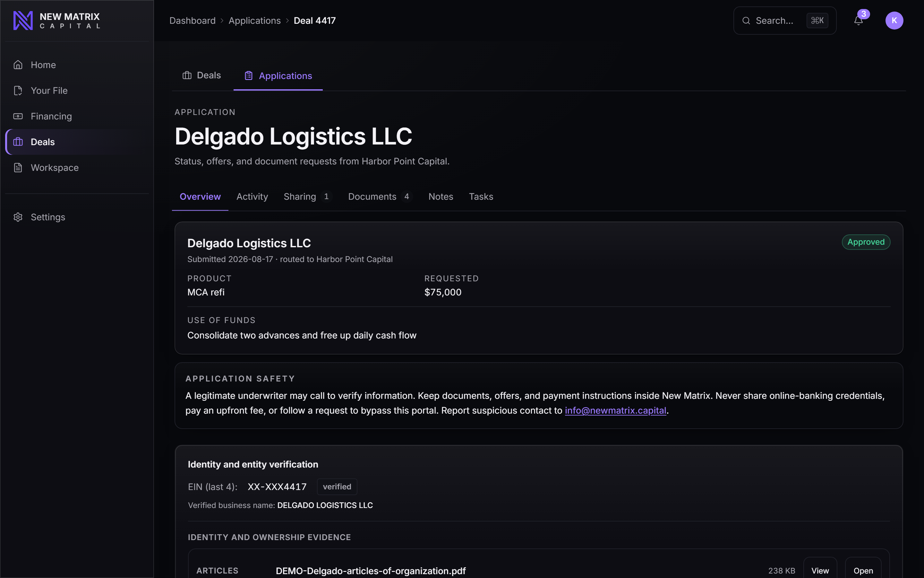Click the Submitted 2026-08-17 line
This screenshot has height=578, width=924.
point(290,259)
